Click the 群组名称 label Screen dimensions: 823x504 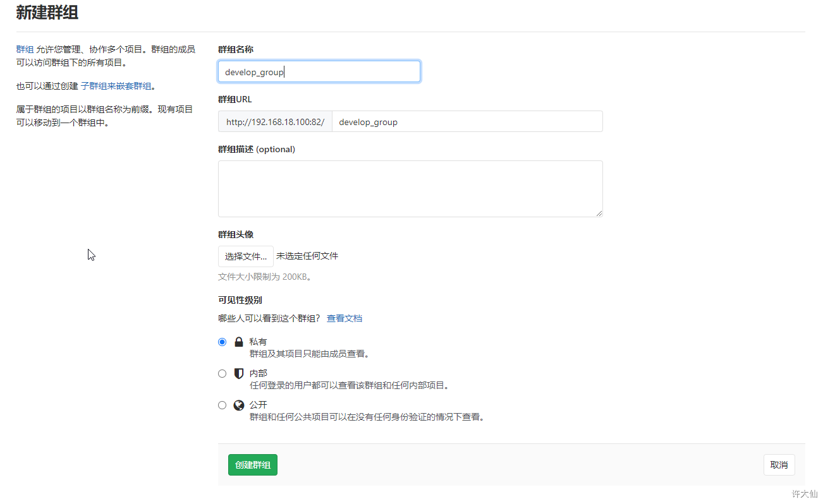click(236, 49)
